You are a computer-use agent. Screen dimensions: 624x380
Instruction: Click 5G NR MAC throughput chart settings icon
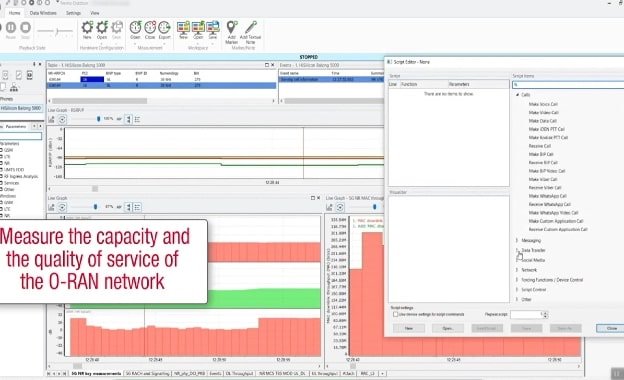329,207
